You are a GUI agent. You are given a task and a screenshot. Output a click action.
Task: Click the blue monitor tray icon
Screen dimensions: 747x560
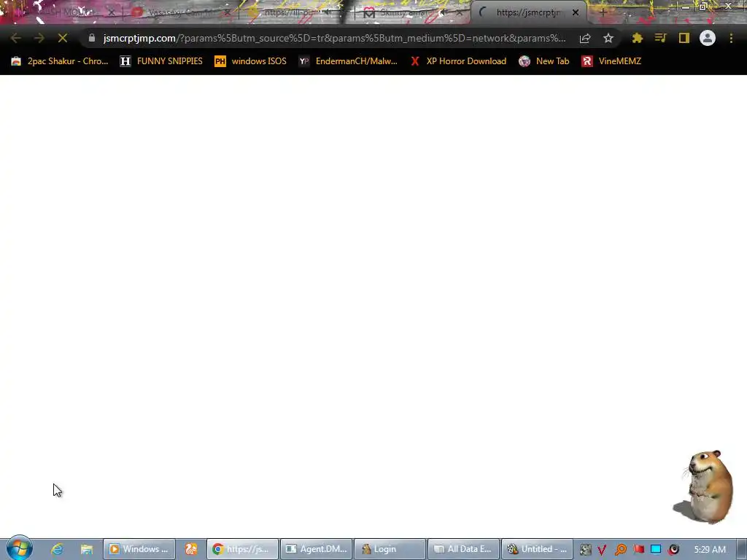[x=656, y=550]
